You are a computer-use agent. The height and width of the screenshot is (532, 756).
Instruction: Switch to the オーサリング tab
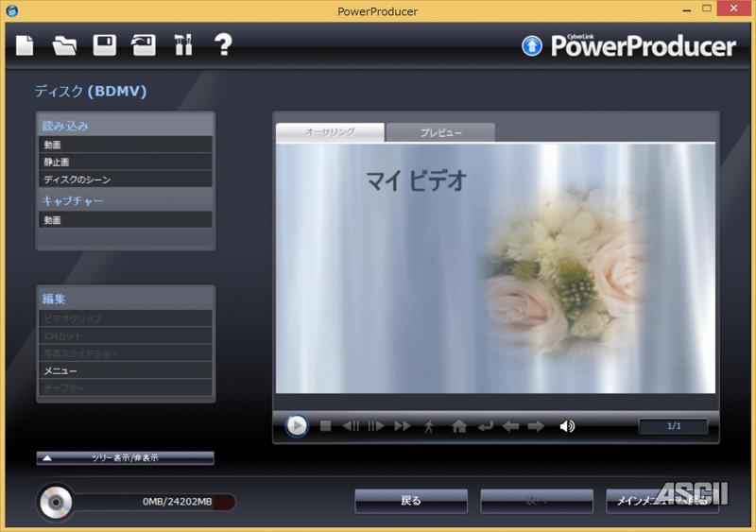[x=330, y=131]
